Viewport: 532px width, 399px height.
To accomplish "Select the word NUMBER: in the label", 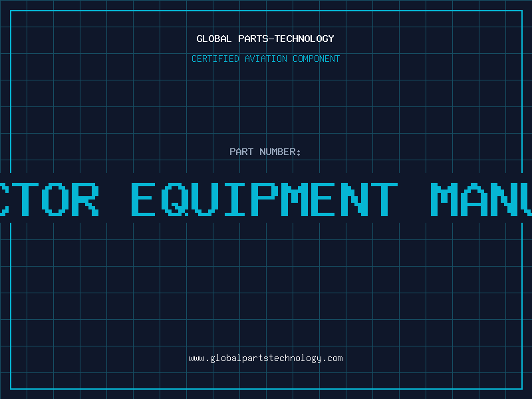I will click(x=280, y=152).
